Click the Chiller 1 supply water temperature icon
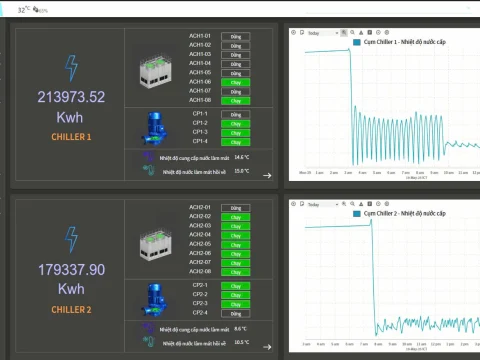480x360 pixels. click(x=148, y=157)
